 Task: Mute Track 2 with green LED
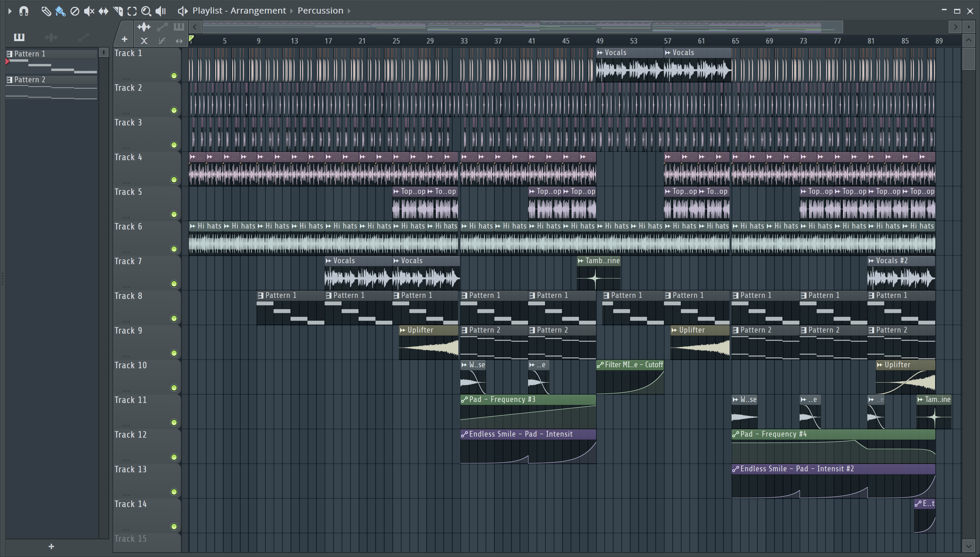coord(174,111)
